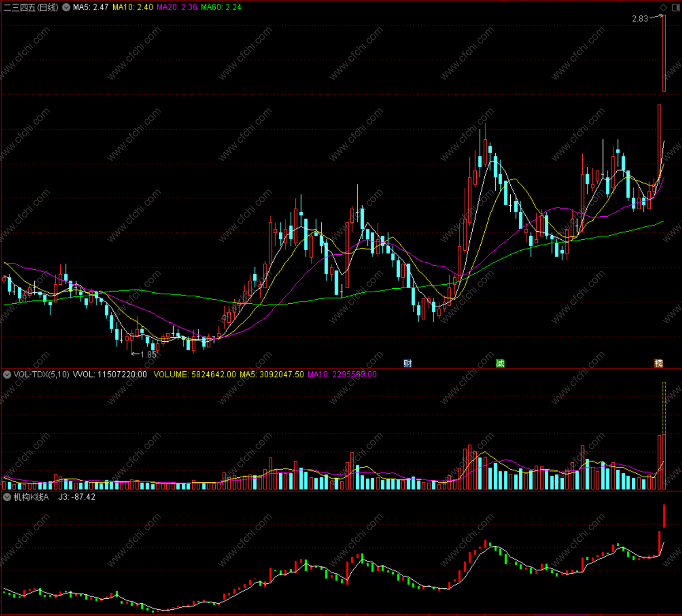The height and width of the screenshot is (616, 682).
Task: Click the blue 财 marker icon on the chart
Action: pos(408,363)
